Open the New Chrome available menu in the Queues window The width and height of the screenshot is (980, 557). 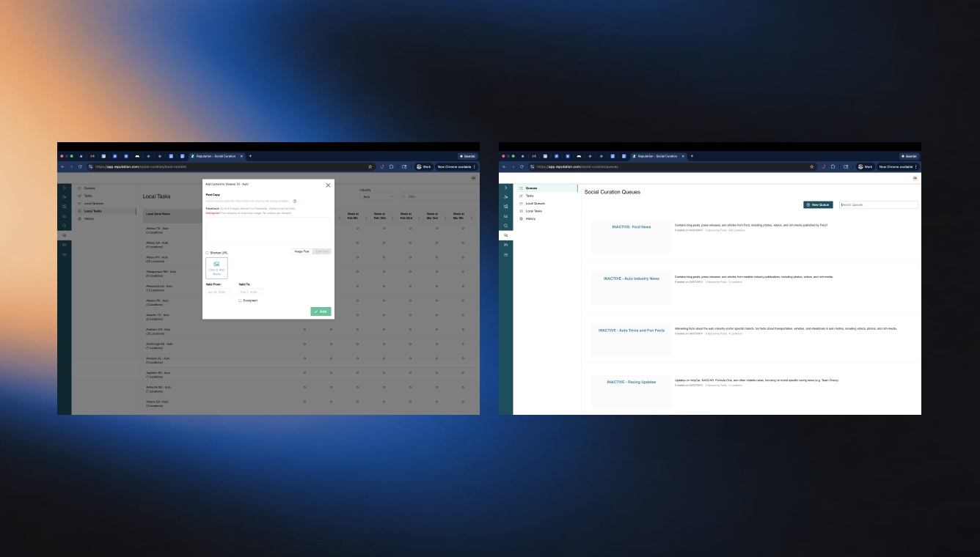pyautogui.click(x=898, y=166)
